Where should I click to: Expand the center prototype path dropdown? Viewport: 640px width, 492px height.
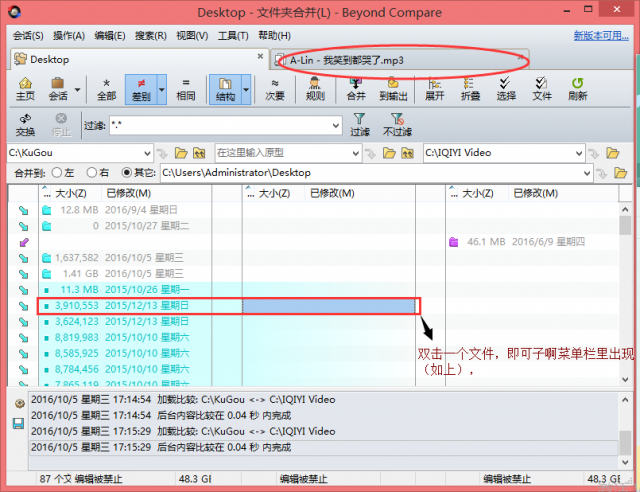(x=356, y=154)
